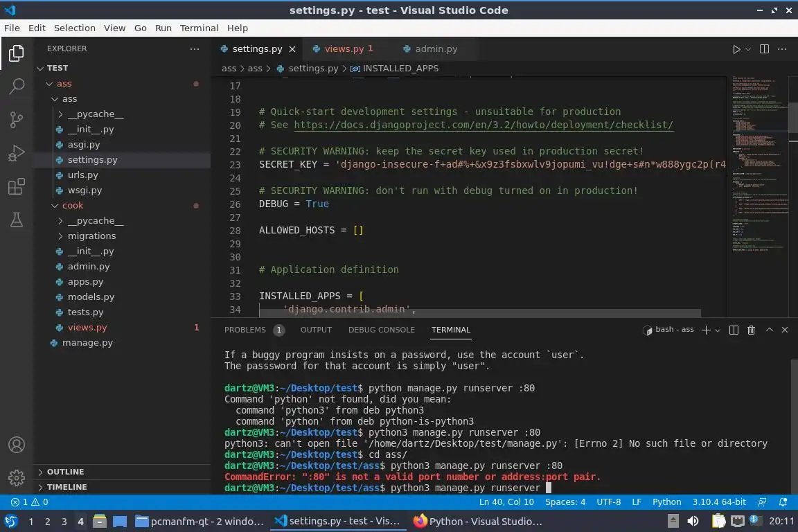
Task: Change encoding via UTF-8 status item
Action: tap(608, 502)
